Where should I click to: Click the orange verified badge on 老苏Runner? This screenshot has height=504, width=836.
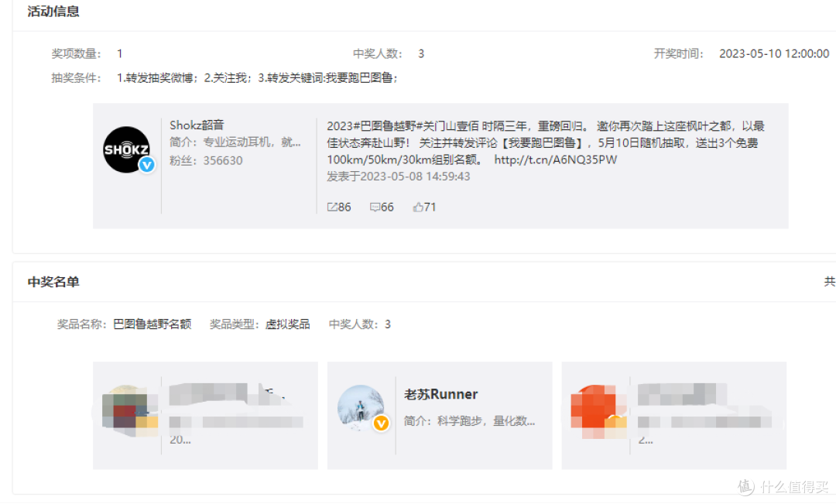tap(381, 423)
